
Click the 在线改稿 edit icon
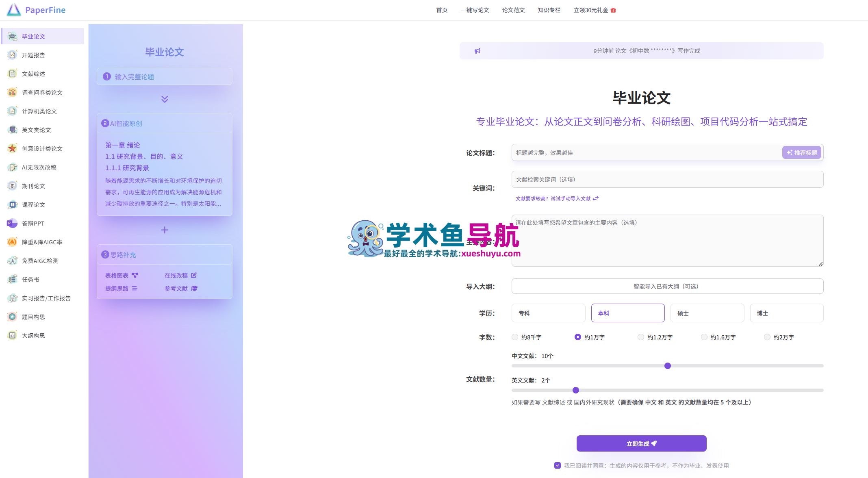pos(194,275)
